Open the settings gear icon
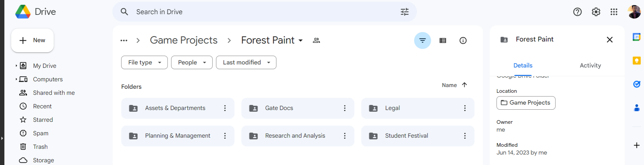The image size is (644, 165). click(596, 12)
